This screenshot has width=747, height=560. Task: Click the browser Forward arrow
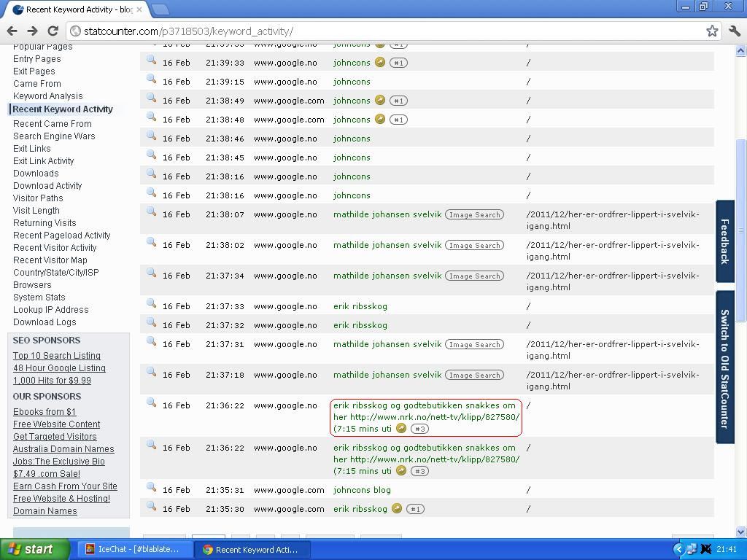[32, 31]
